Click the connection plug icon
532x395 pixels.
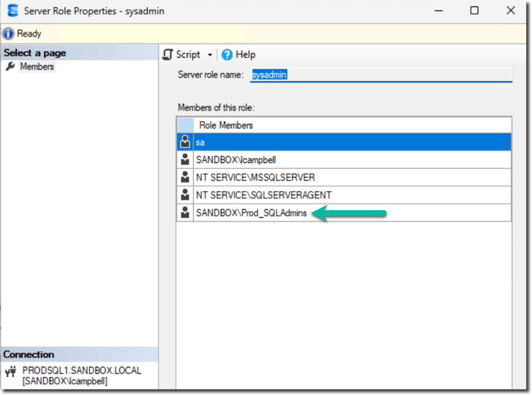(11, 371)
